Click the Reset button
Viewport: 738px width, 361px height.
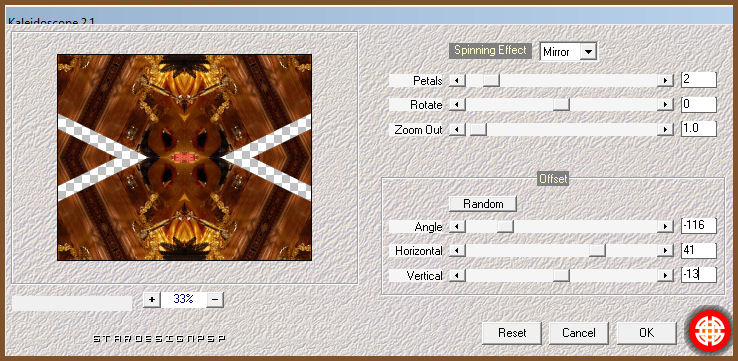(x=512, y=333)
